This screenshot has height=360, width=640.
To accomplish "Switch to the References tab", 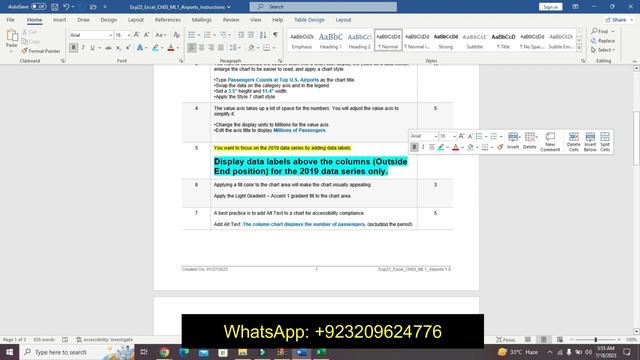I will [x=167, y=20].
